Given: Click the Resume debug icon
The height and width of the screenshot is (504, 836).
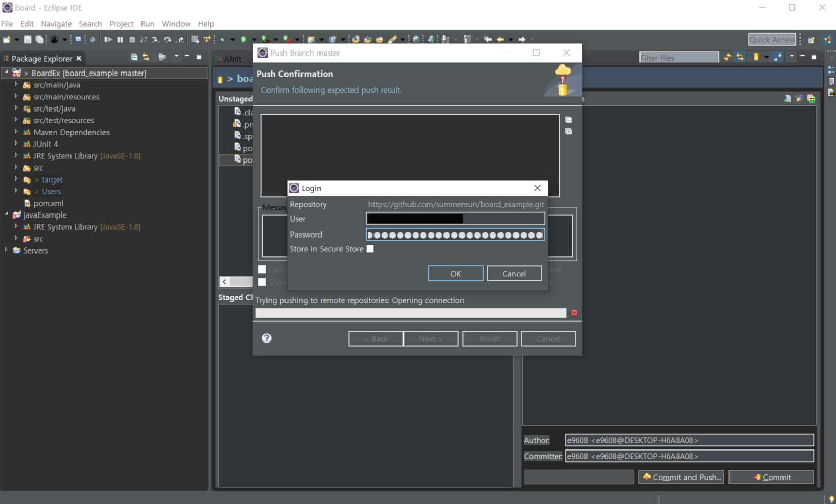Looking at the screenshot, I should pos(108,39).
